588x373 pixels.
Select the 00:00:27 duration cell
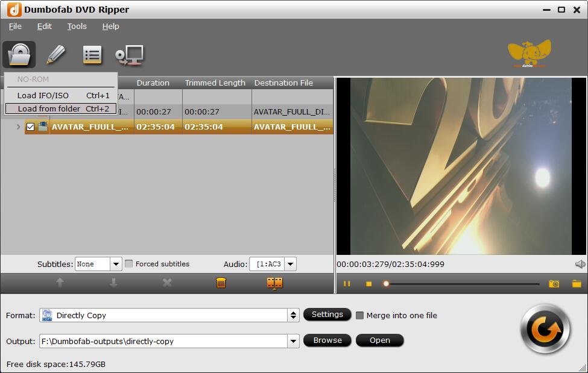(158, 111)
